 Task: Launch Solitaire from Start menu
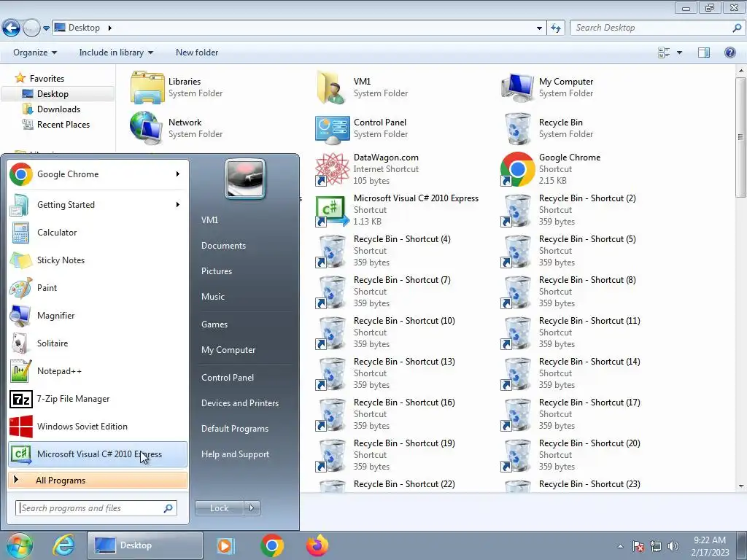pos(98,343)
